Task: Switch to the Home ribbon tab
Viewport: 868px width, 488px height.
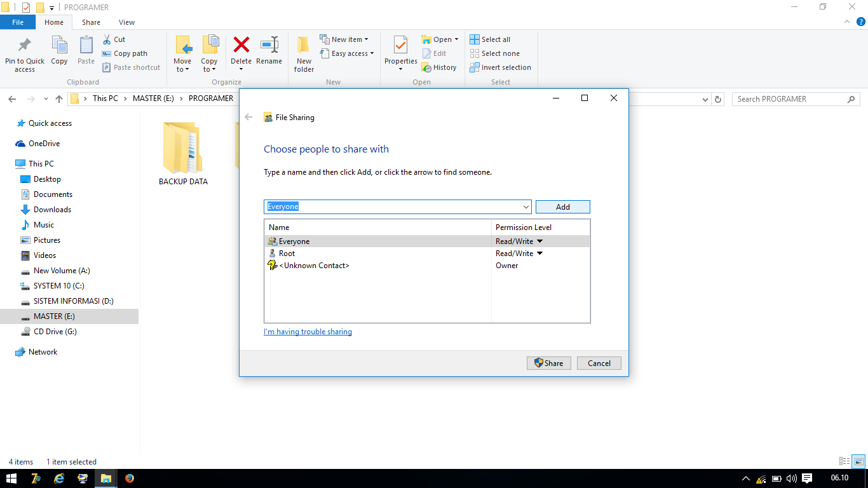Action: pyautogui.click(x=54, y=22)
